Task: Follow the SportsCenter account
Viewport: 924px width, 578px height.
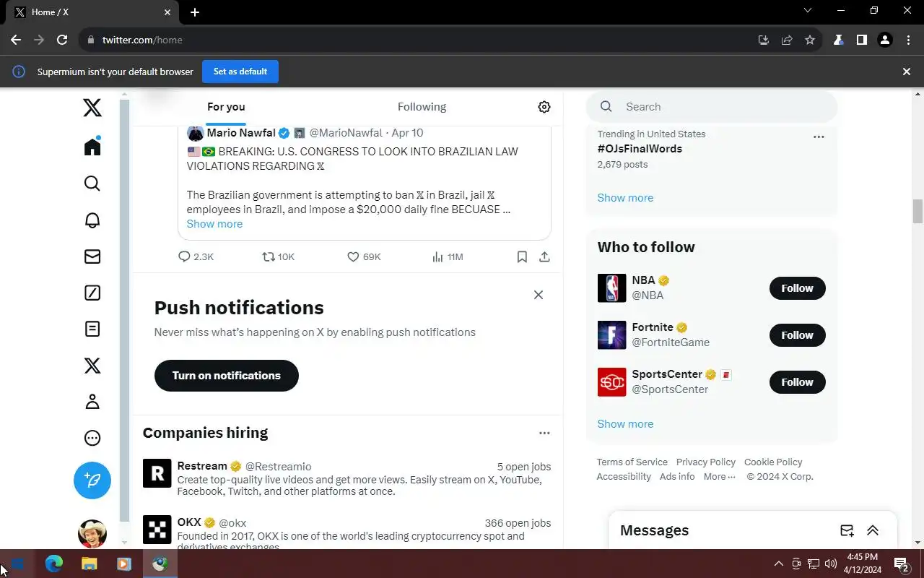Action: (797, 382)
